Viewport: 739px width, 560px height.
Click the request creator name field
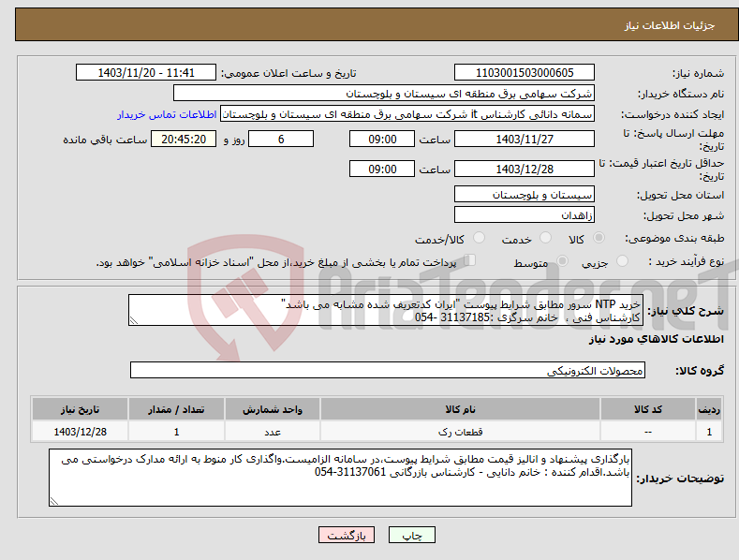pyautogui.click(x=407, y=114)
